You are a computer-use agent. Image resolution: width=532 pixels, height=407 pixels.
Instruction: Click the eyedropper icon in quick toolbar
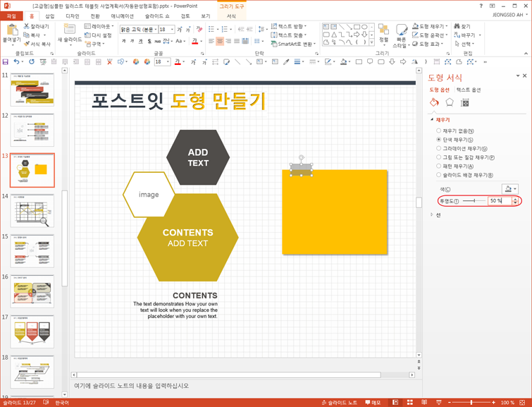(286, 62)
